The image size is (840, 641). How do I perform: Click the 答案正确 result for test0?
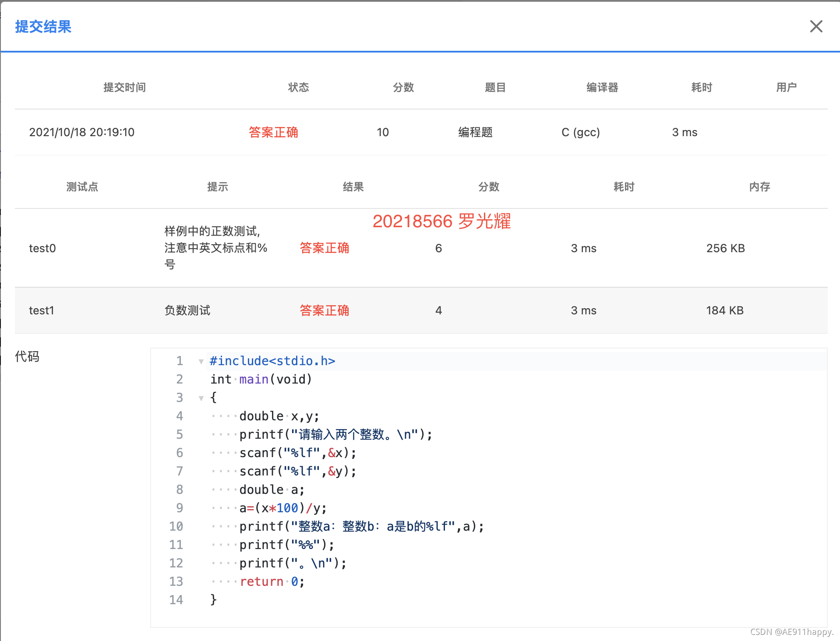[325, 248]
